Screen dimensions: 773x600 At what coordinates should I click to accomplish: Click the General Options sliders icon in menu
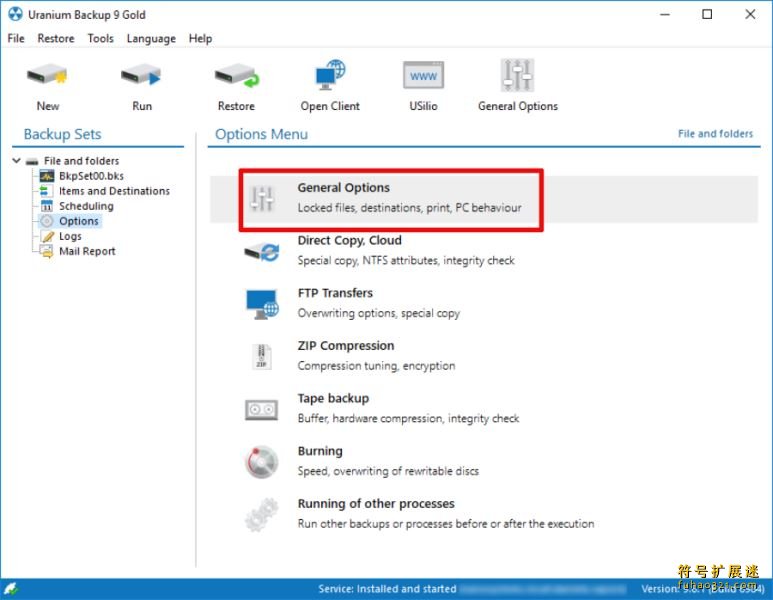[262, 199]
